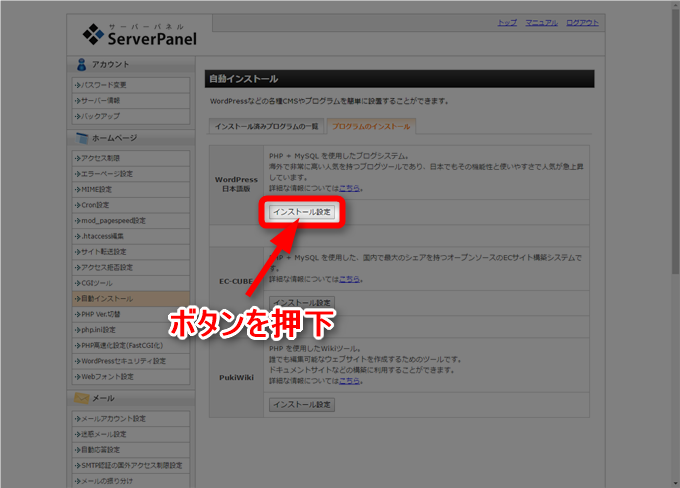Click the メール section envelope icon
Viewport: 680px width, 488px height.
tap(82, 398)
